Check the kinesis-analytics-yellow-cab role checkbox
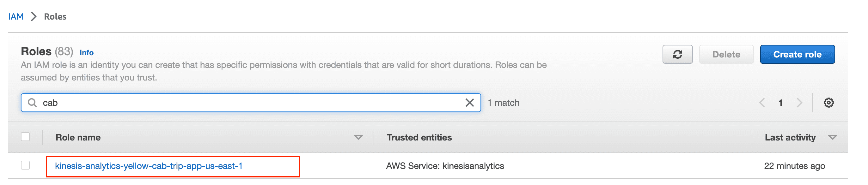 pyautogui.click(x=25, y=165)
